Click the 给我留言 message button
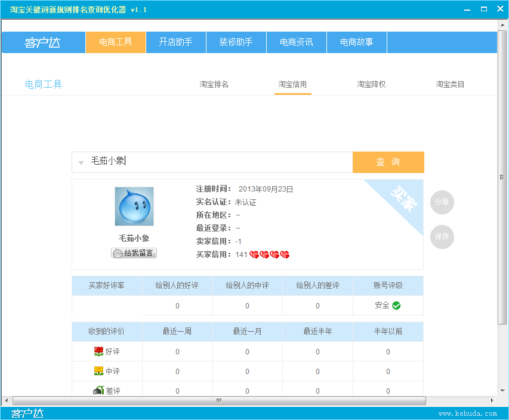 [134, 253]
